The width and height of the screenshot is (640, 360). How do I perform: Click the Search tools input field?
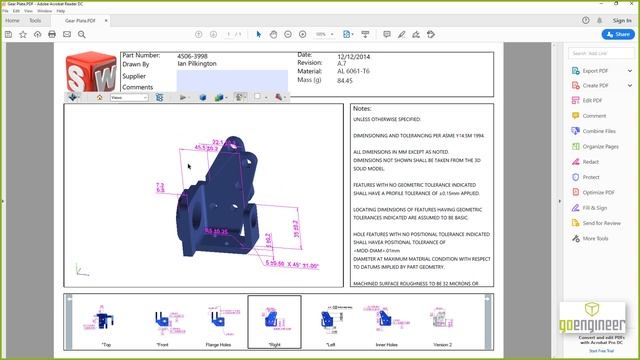601,53
